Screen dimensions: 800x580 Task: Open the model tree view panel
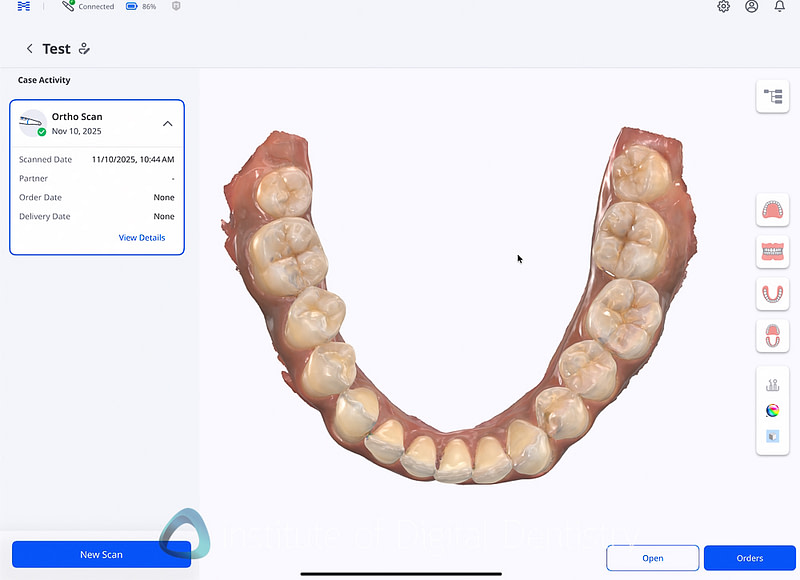(772, 96)
